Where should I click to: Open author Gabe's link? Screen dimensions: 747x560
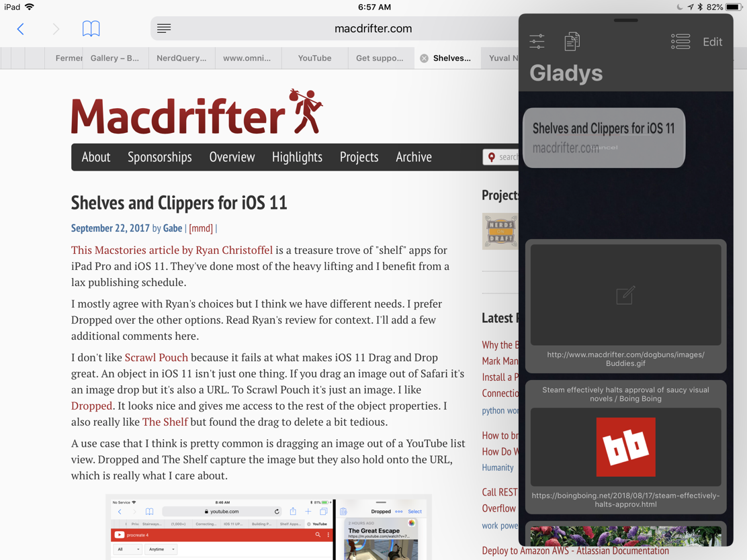pos(173,228)
